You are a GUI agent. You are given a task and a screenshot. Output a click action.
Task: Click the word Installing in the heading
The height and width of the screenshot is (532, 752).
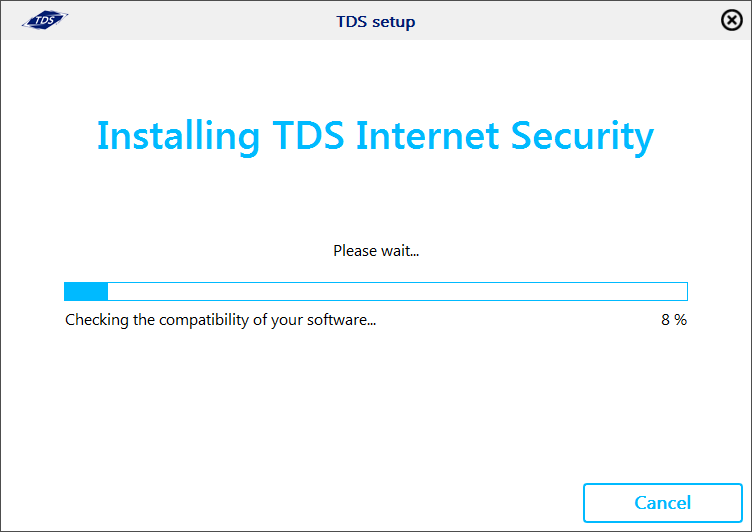point(178,137)
